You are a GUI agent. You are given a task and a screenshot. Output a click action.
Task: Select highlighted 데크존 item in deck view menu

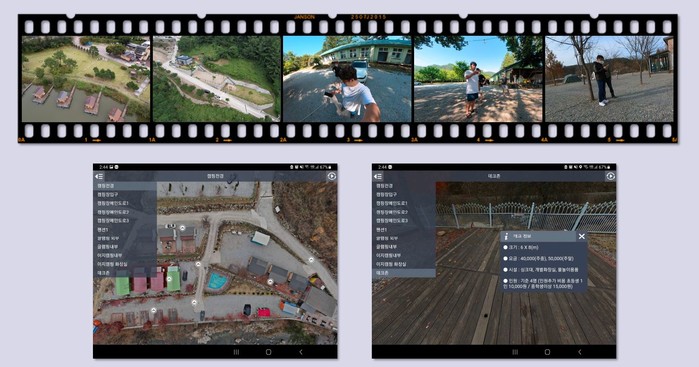pyautogui.click(x=404, y=272)
